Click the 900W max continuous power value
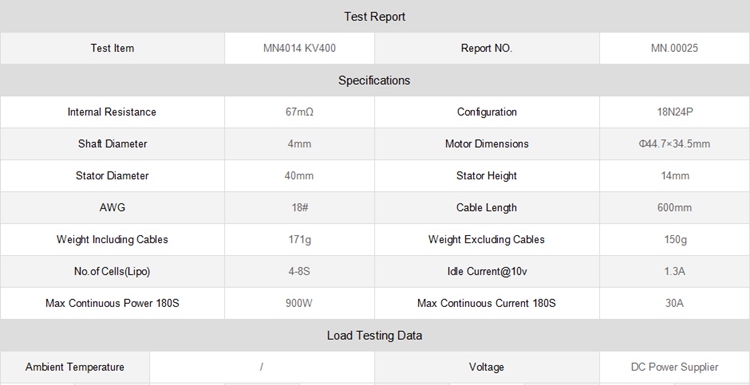Image resolution: width=750 pixels, height=385 pixels. point(299,303)
